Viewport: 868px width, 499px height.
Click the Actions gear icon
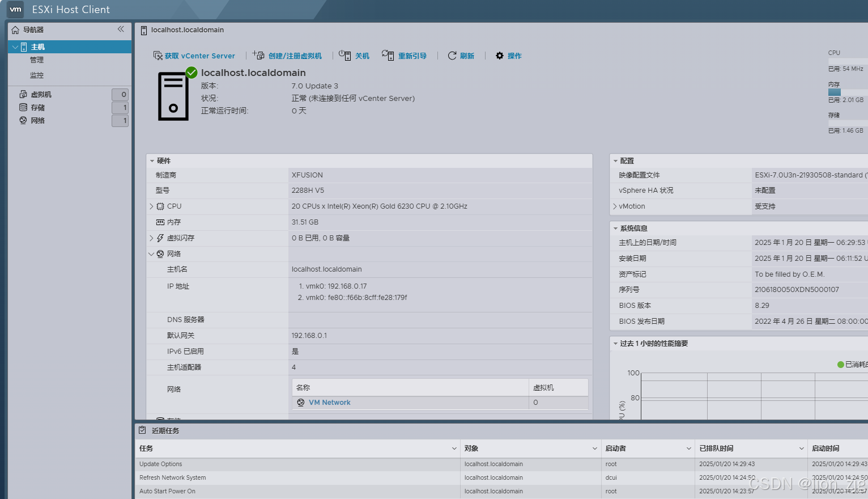pyautogui.click(x=500, y=56)
